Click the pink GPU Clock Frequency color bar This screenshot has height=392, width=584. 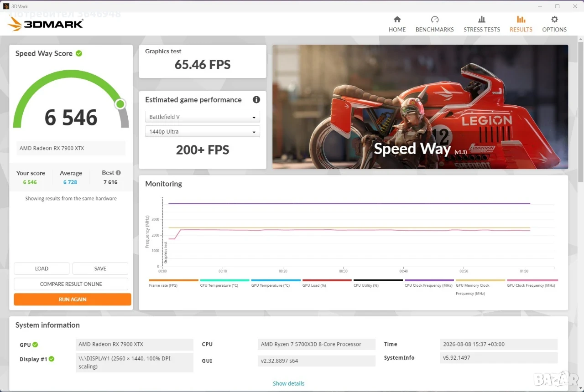click(532, 280)
